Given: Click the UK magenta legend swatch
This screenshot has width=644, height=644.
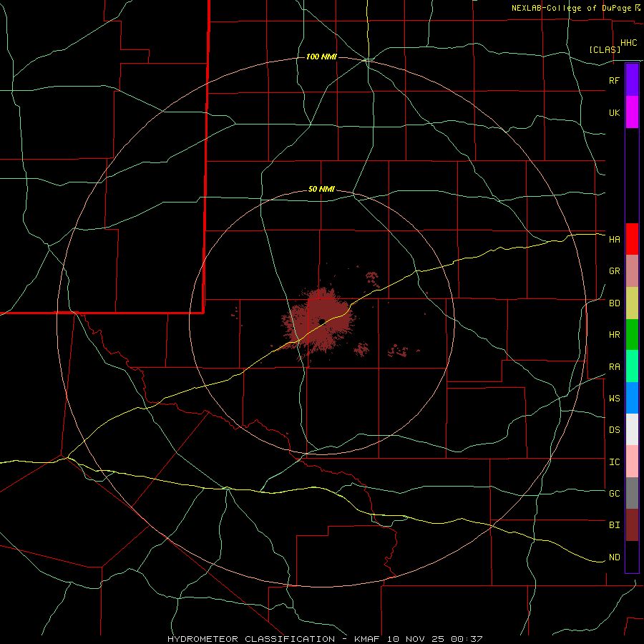Looking at the screenshot, I should pyautogui.click(x=632, y=112).
